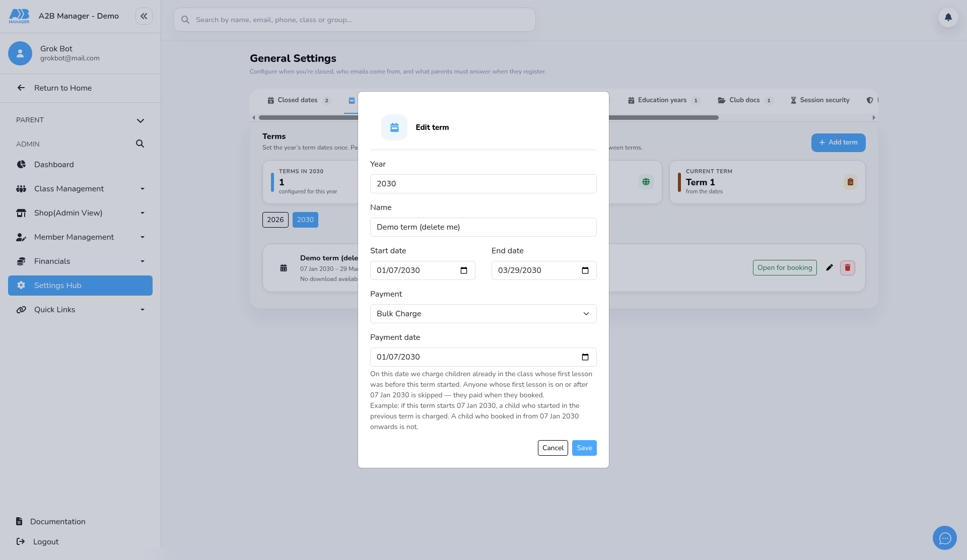Select the 2030 year filter
The width and height of the screenshot is (967, 560).
click(305, 220)
